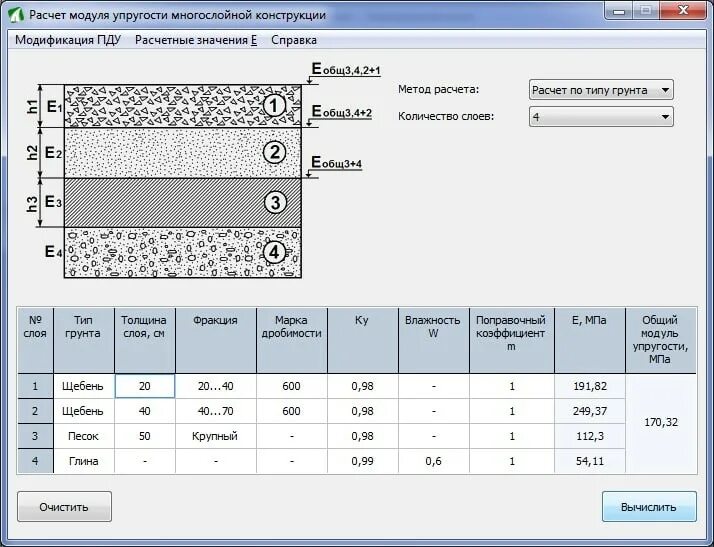This screenshot has height=547, width=714.
Task: Click the Тип грунта column header
Action: click(83, 340)
